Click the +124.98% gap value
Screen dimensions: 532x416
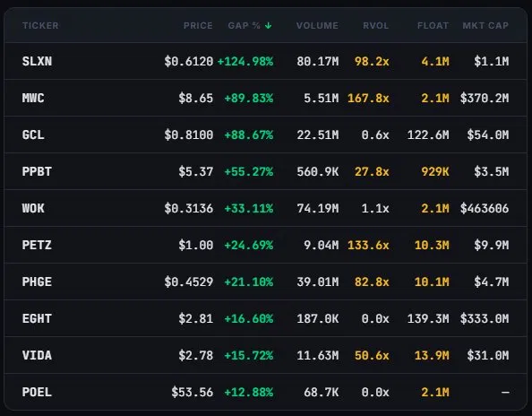(x=245, y=62)
